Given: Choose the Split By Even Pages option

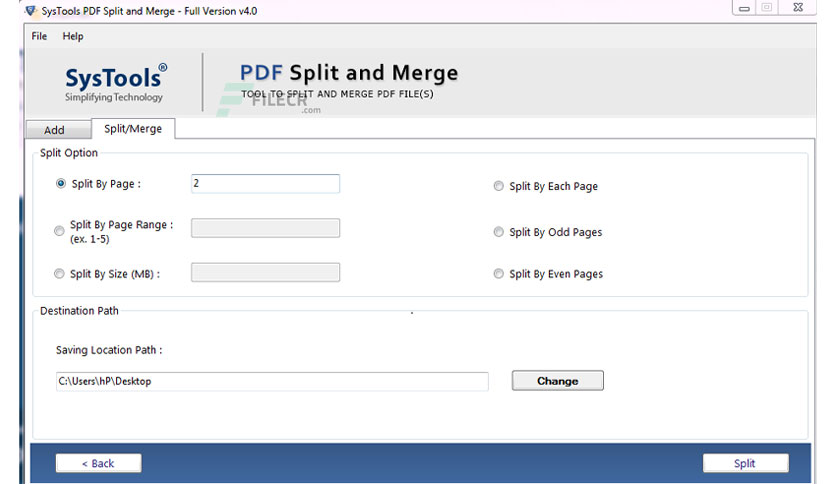Looking at the screenshot, I should point(499,273).
